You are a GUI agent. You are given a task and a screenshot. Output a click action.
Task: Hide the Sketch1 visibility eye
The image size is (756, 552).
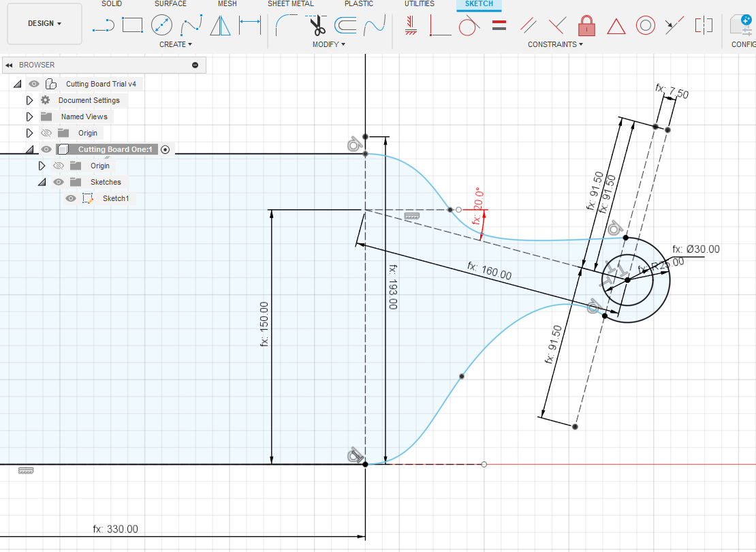coord(70,198)
